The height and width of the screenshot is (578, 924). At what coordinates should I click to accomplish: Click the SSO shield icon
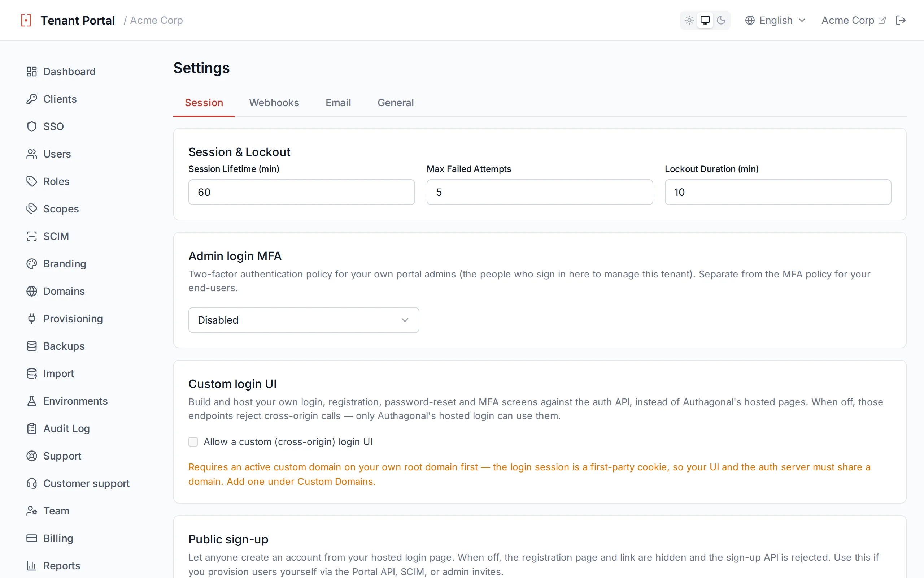(32, 126)
